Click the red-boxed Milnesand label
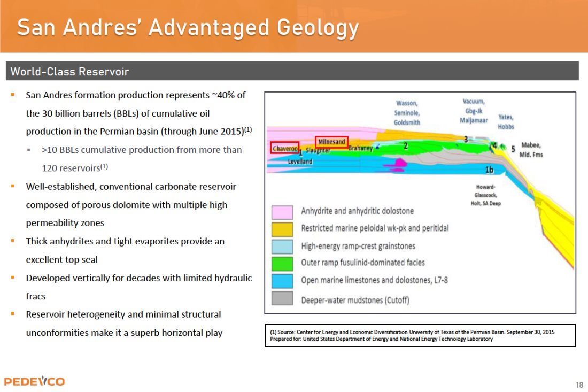This screenshot has height=392, width=588. pyautogui.click(x=331, y=142)
